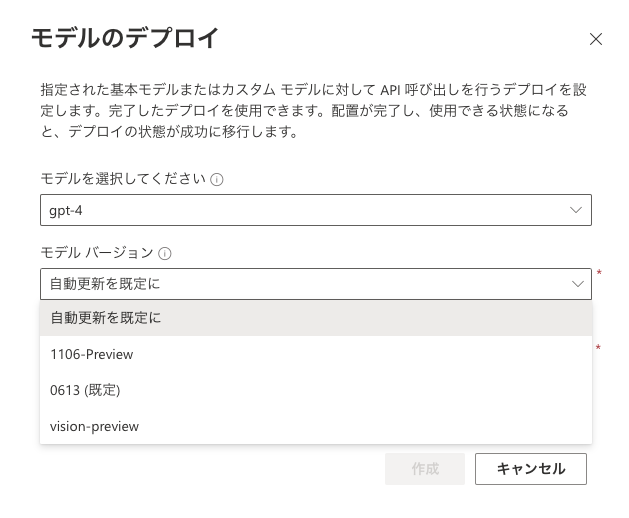Click the モデルのデプロイ dialog title

125,39
